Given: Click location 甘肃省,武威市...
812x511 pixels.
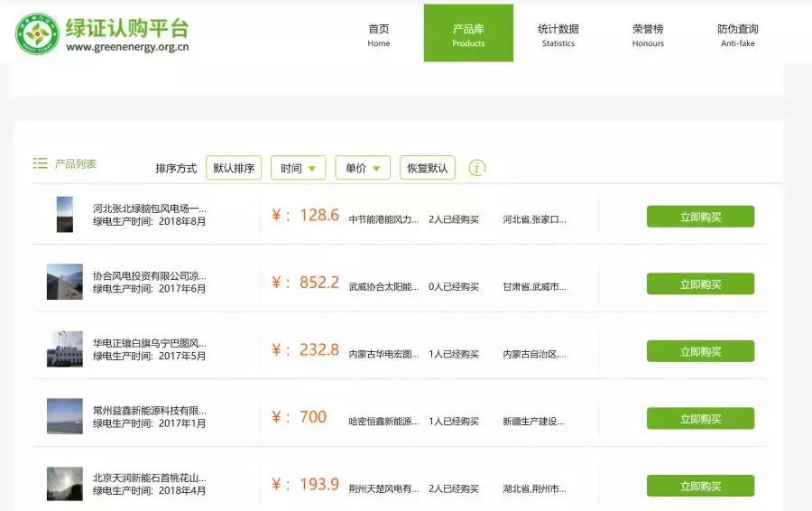Looking at the screenshot, I should 534,286.
